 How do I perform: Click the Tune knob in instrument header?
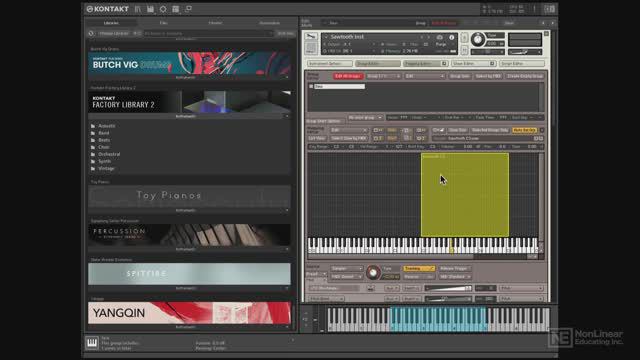tap(477, 40)
